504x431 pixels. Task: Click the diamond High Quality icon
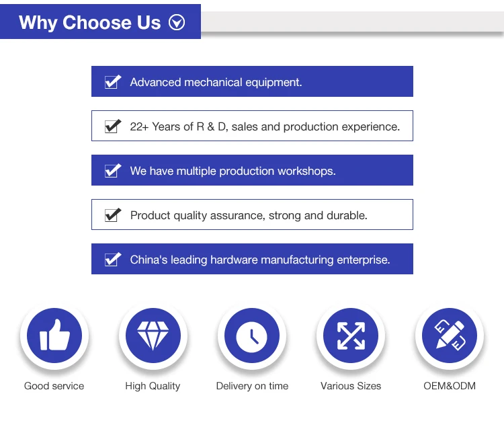153,336
